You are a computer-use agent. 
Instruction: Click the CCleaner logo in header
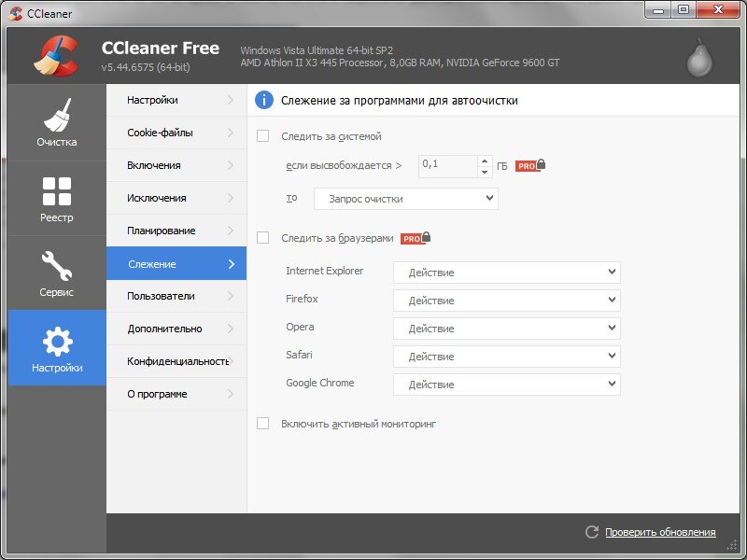(56, 56)
